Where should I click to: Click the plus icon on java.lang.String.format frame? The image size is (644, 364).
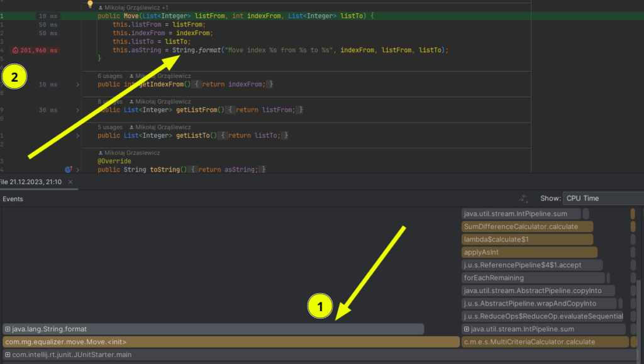[x=8, y=329]
